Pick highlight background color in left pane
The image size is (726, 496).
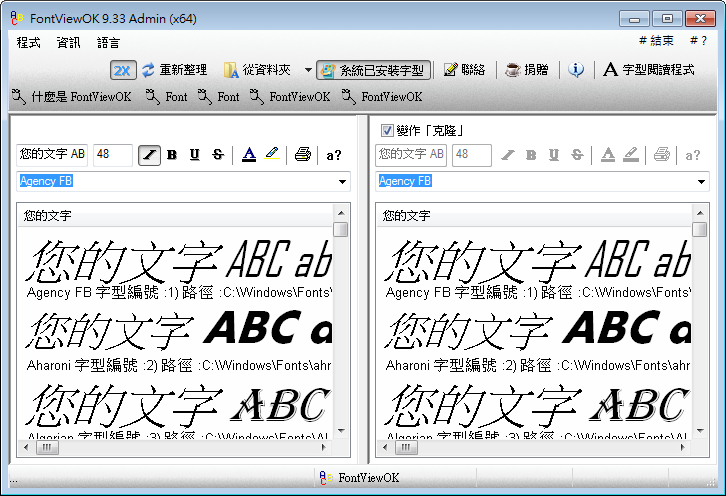[272, 154]
